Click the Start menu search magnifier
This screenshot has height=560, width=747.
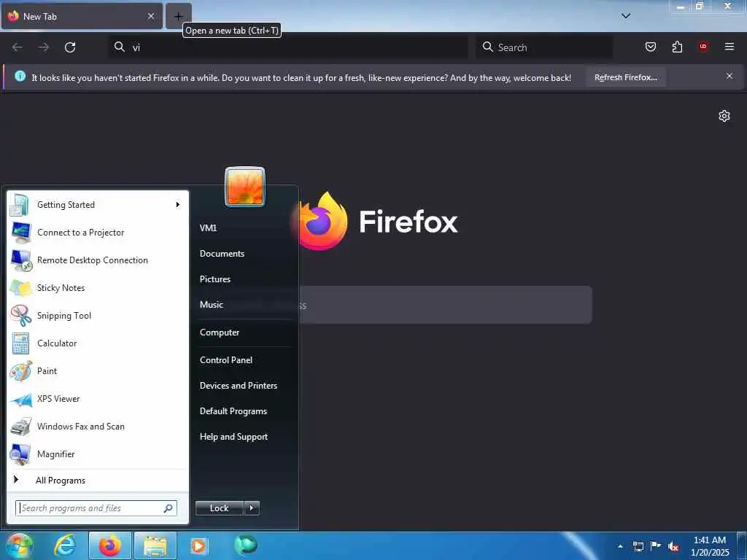[169, 508]
